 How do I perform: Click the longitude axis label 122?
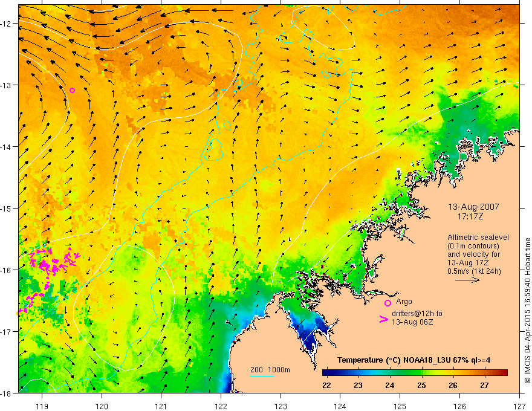point(221,406)
